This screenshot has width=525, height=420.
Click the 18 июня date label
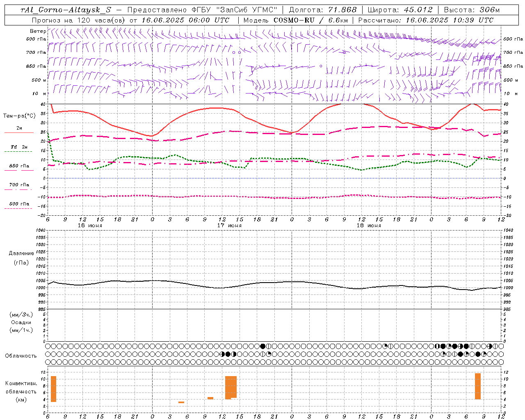tap(369, 226)
